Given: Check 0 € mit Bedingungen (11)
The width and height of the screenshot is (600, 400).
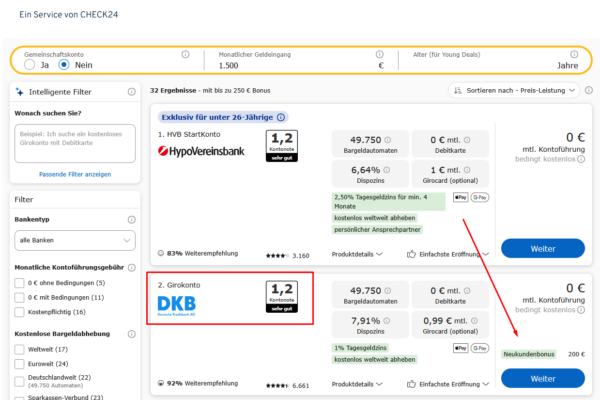Looking at the screenshot, I should click(x=19, y=297).
